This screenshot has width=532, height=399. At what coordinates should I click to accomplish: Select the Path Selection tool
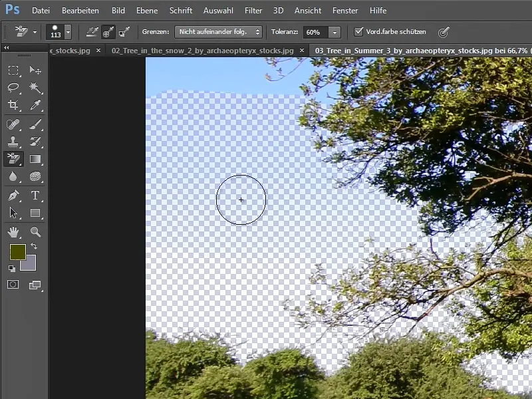(13, 213)
